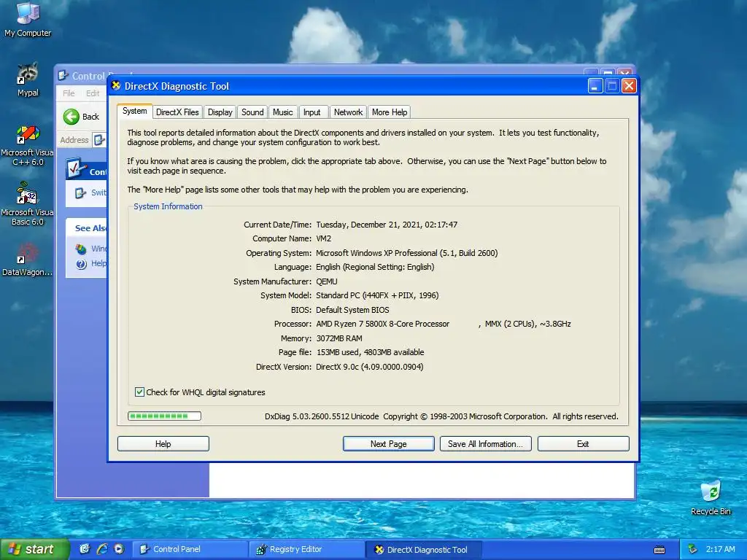The height and width of the screenshot is (560, 747).
Task: Close the DirectX Diagnostic Tool window
Action: [x=629, y=86]
